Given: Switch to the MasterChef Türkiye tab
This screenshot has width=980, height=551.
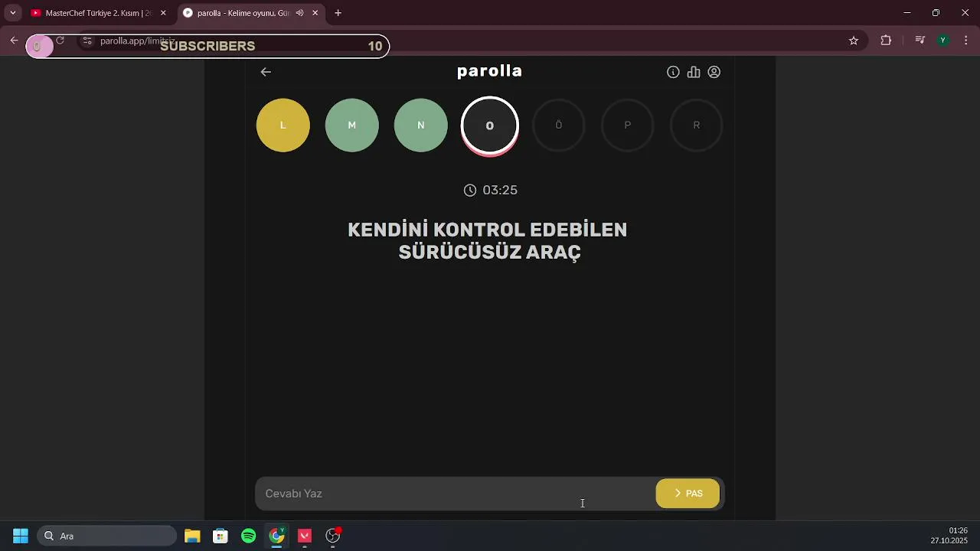Looking at the screenshot, I should (98, 13).
